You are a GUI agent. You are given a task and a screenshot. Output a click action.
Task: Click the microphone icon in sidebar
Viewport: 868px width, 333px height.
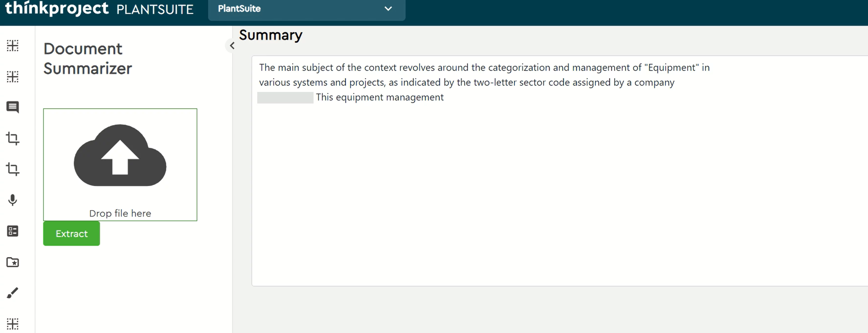(x=12, y=200)
